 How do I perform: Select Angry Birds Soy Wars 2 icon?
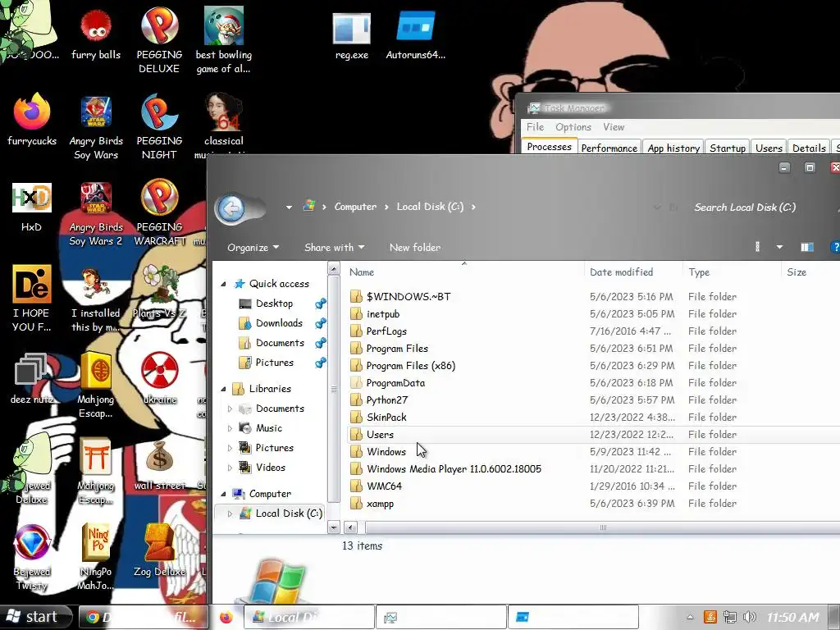point(96,214)
